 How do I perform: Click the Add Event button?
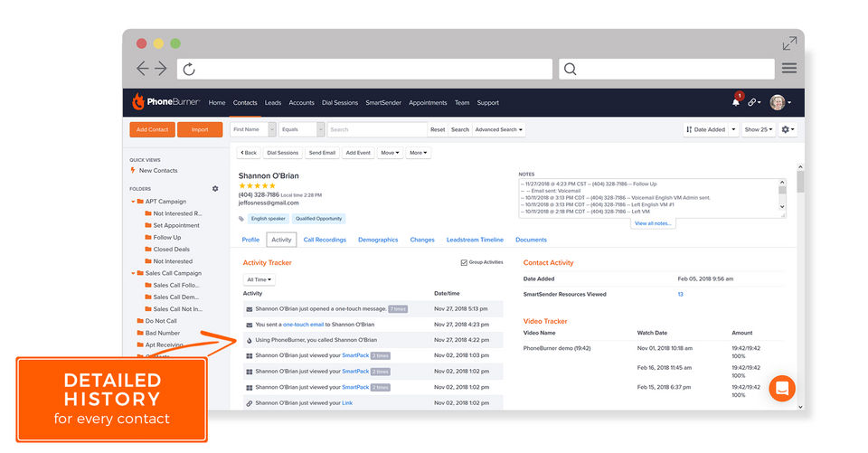[x=358, y=153]
